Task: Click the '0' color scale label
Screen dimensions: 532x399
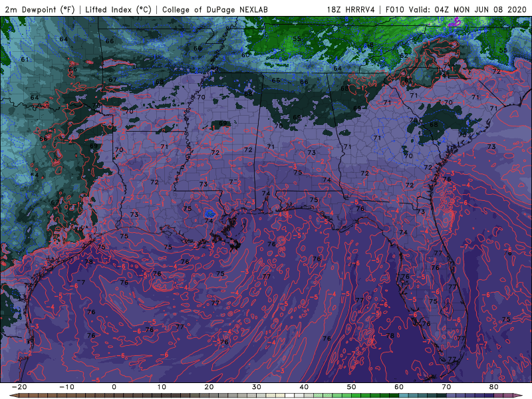Action: [114, 387]
